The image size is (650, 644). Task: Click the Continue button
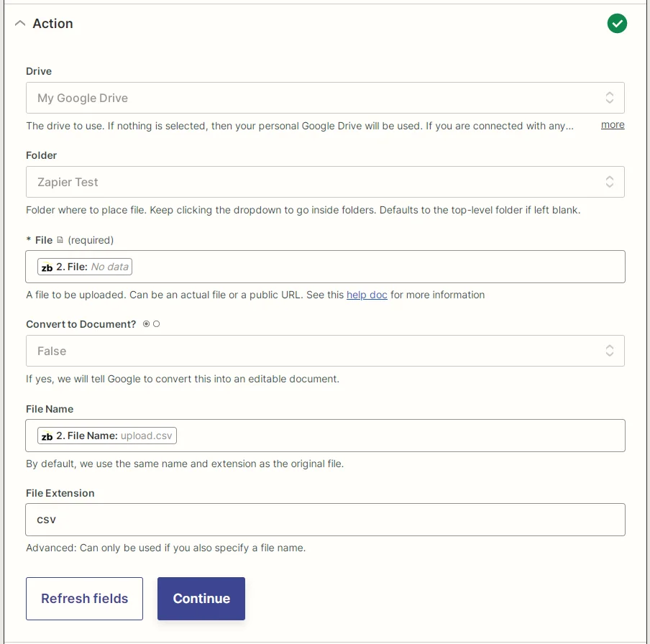click(201, 598)
